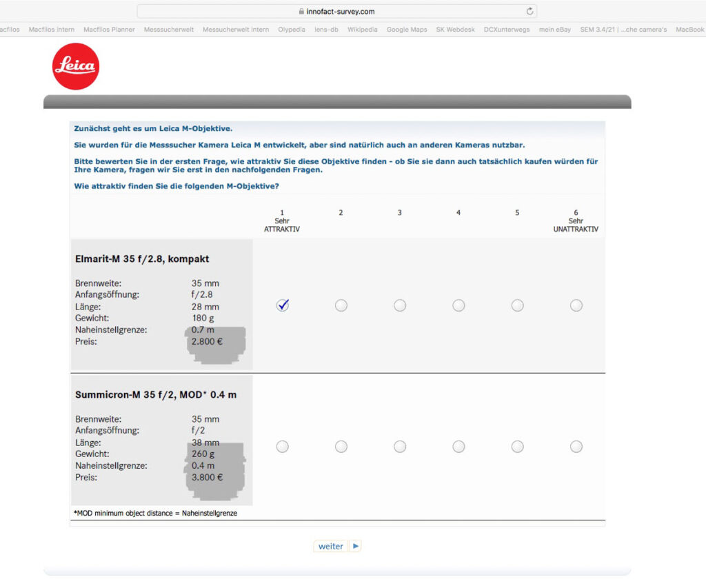Open the Macfilos intern bookmark
The width and height of the screenshot is (706, 588).
pyautogui.click(x=51, y=29)
